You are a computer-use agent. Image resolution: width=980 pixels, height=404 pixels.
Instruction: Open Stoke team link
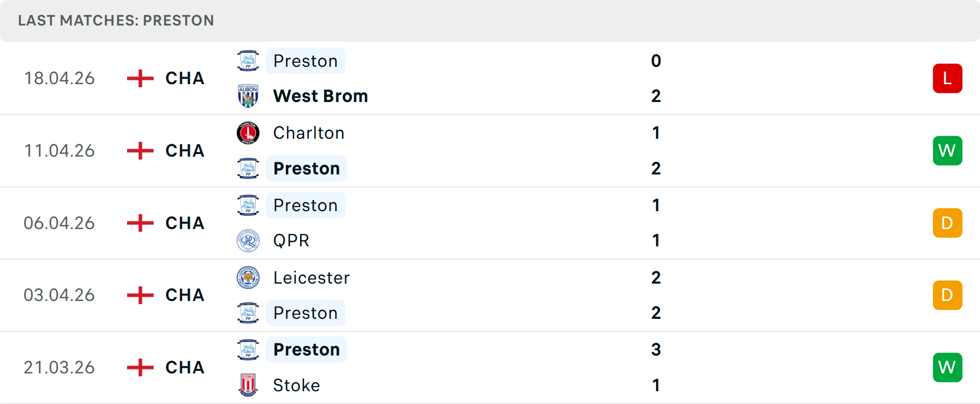click(x=297, y=385)
